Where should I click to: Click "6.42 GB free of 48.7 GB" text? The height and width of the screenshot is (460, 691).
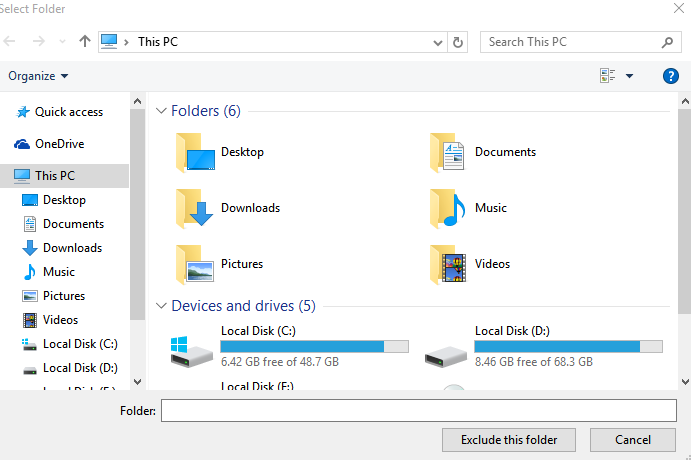pyautogui.click(x=280, y=362)
